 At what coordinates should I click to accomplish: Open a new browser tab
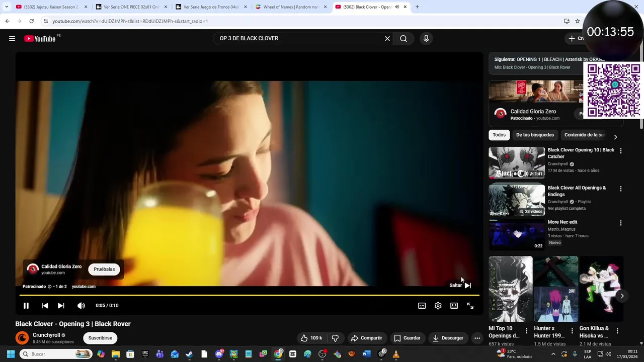[417, 7]
